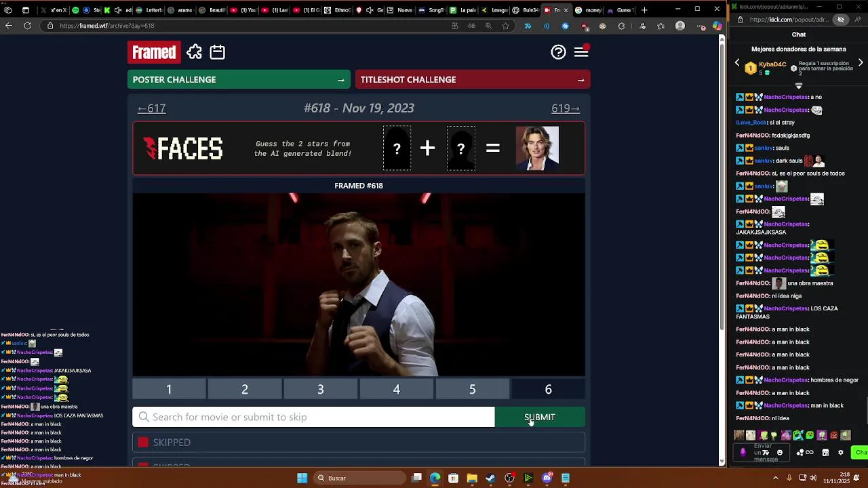Viewport: 868px width, 488px height.
Task: Switch to the Rule34 tab
Action: tap(526, 9)
